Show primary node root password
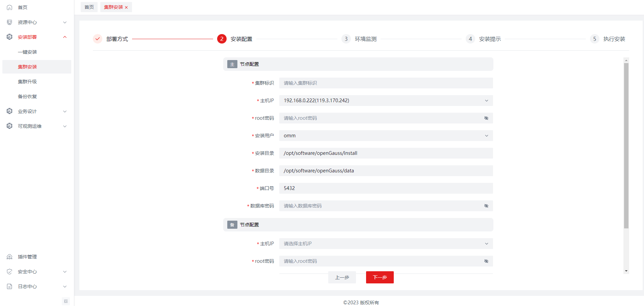Viewport: 644px width, 306px height. pyautogui.click(x=486, y=118)
